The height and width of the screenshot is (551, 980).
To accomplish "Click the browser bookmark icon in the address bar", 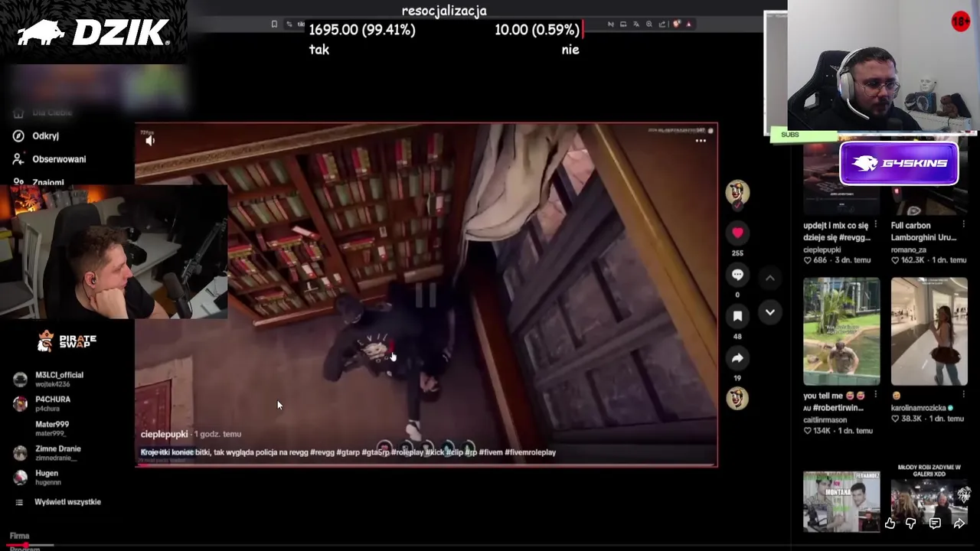I will [274, 24].
